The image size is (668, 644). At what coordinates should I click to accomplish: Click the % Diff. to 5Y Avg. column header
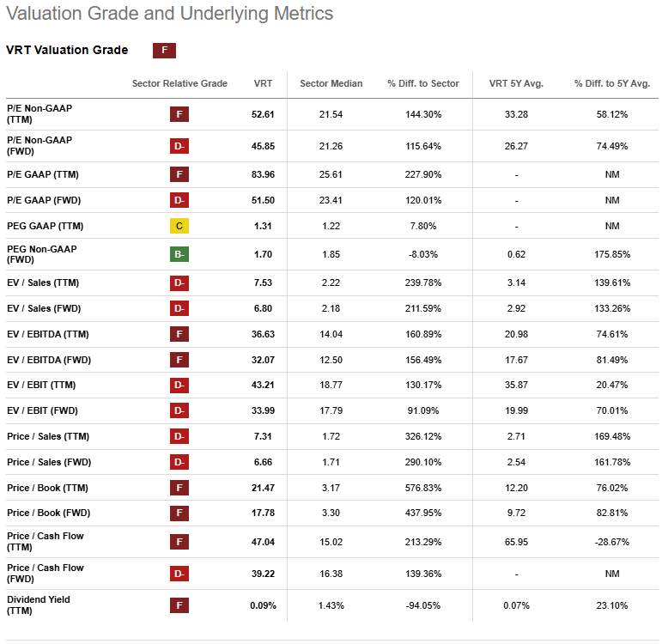pos(612,83)
